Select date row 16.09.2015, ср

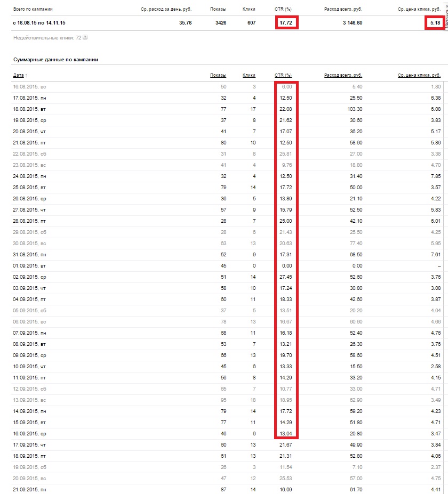[227, 433]
